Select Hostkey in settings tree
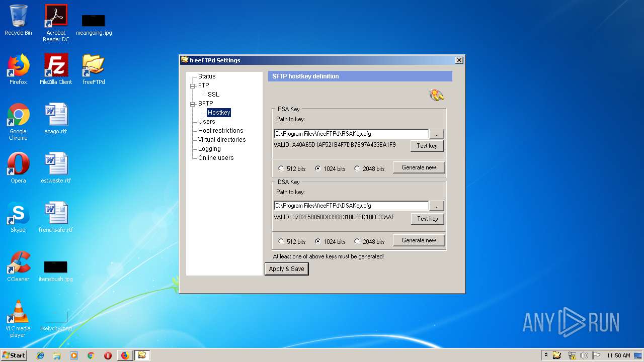 (219, 113)
